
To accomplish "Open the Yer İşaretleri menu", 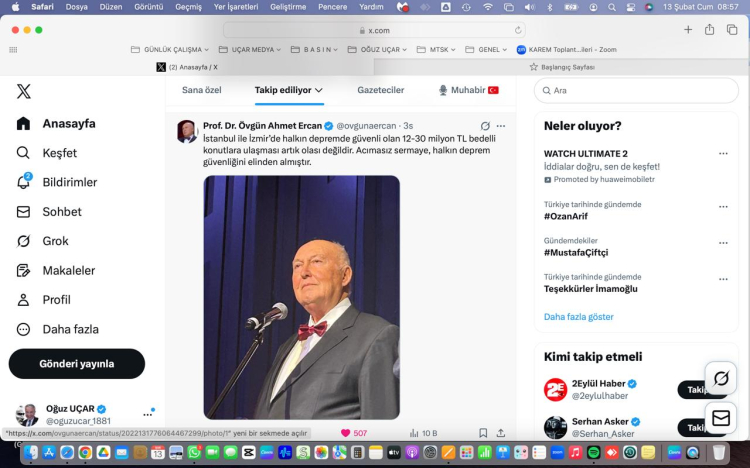I will tap(235, 6).
